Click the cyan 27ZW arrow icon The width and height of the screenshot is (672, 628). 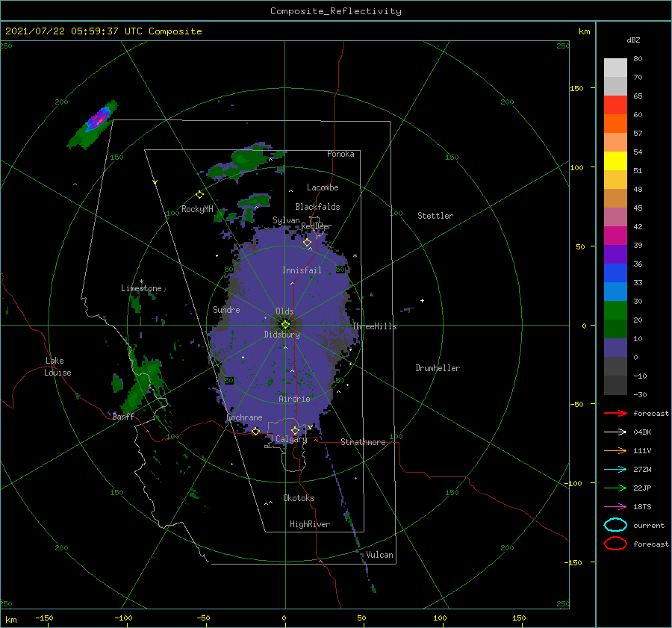(x=615, y=470)
